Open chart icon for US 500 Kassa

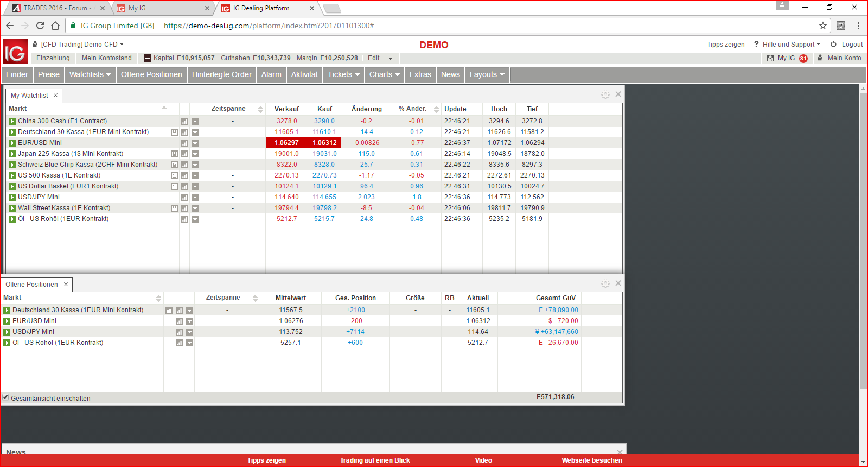184,175
